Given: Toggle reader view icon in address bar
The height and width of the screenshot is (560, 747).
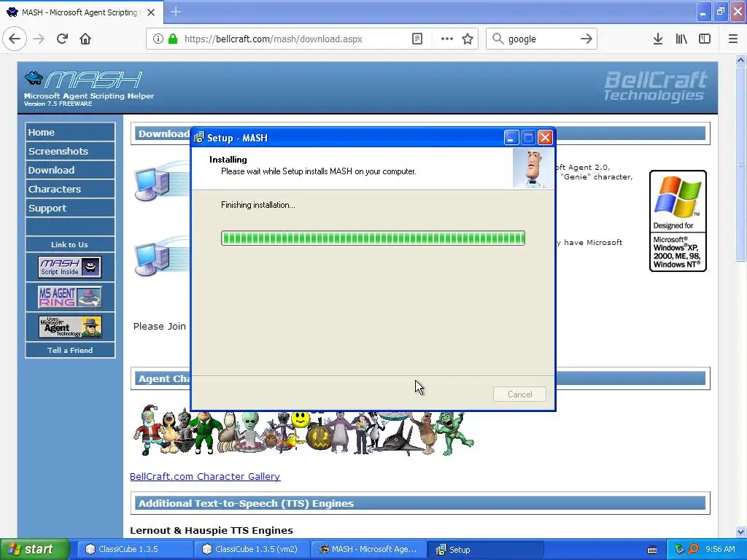Looking at the screenshot, I should (x=417, y=39).
